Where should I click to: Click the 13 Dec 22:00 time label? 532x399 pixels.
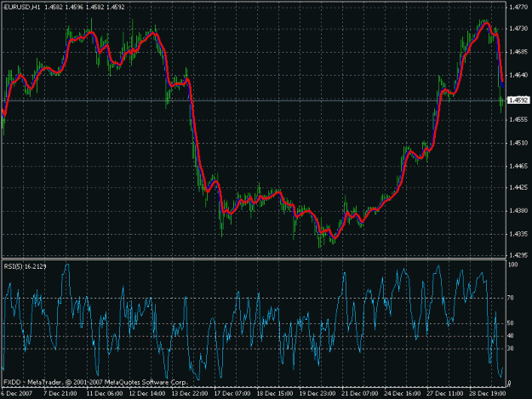click(x=190, y=394)
